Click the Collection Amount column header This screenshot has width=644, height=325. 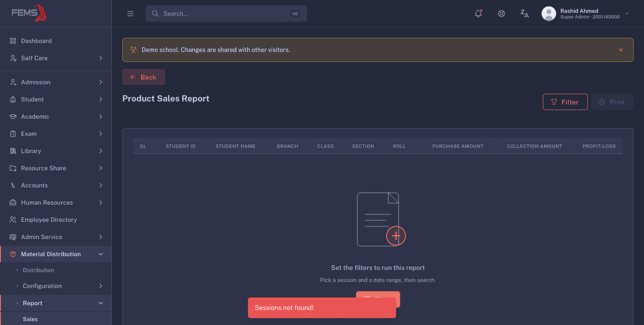point(534,146)
